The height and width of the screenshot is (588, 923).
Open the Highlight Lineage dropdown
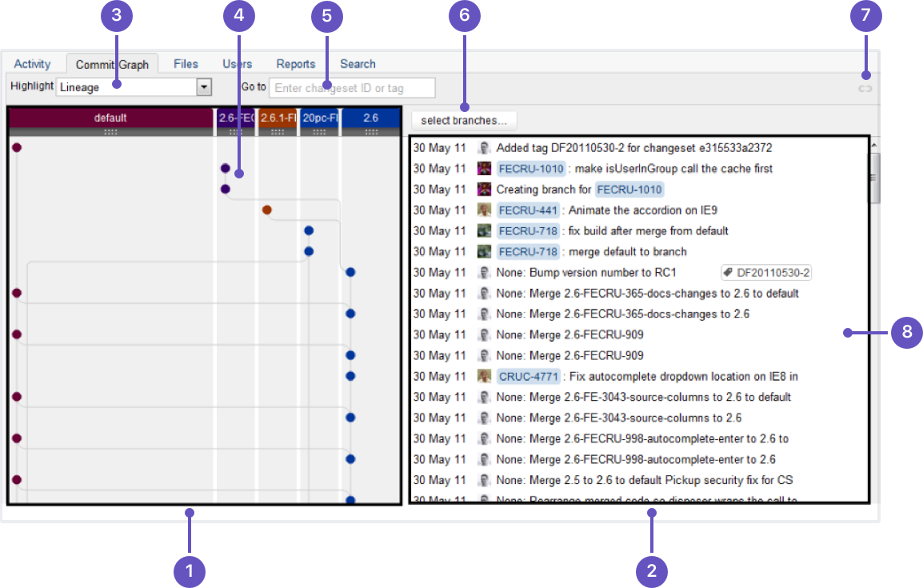[x=126, y=87]
